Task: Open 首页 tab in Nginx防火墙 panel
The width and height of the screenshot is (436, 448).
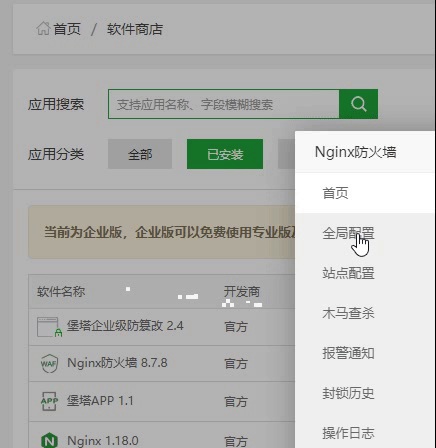Action: 365,193
